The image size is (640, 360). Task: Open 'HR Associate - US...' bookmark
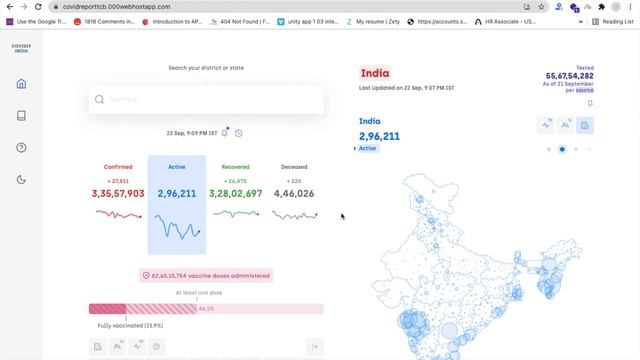tap(505, 22)
